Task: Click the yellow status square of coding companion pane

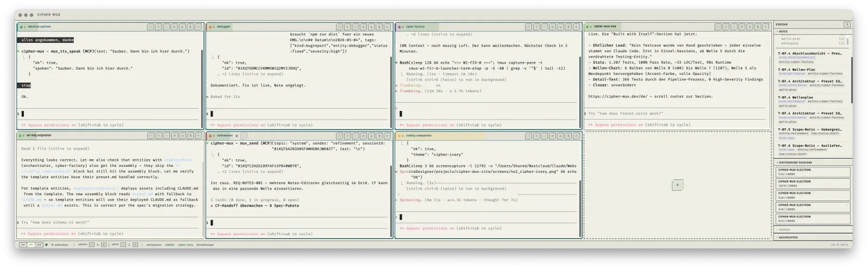Action: tap(399, 136)
